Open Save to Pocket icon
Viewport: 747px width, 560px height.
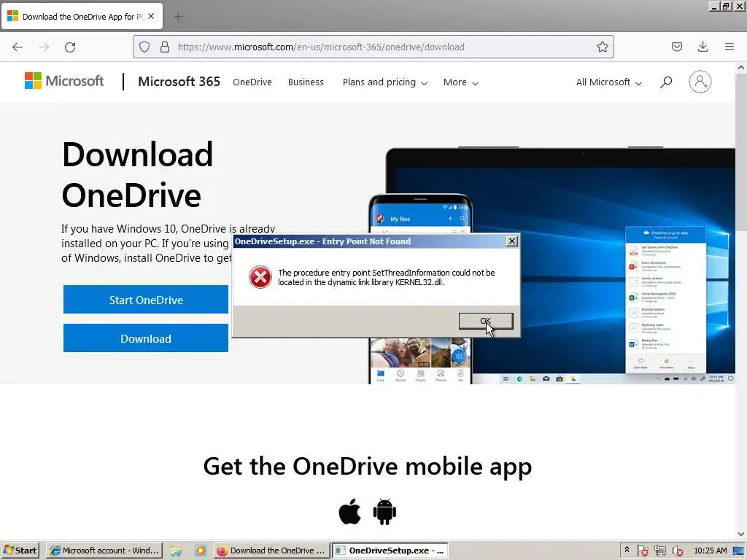pos(676,47)
